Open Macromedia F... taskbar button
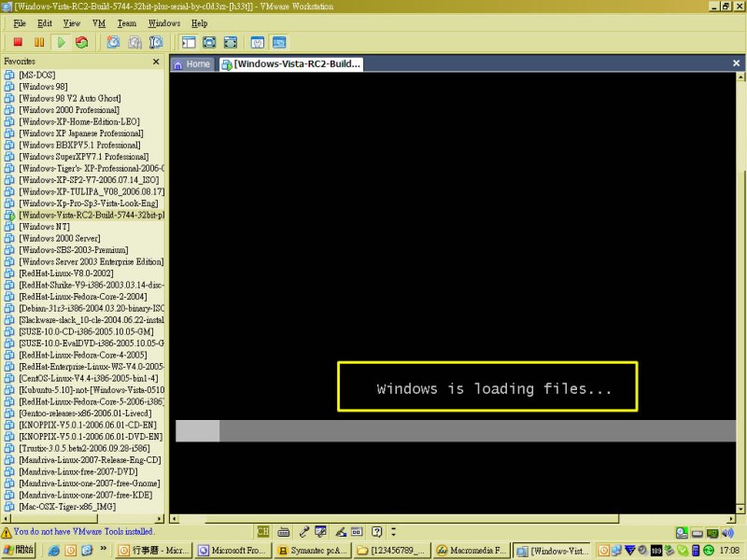 click(x=471, y=551)
